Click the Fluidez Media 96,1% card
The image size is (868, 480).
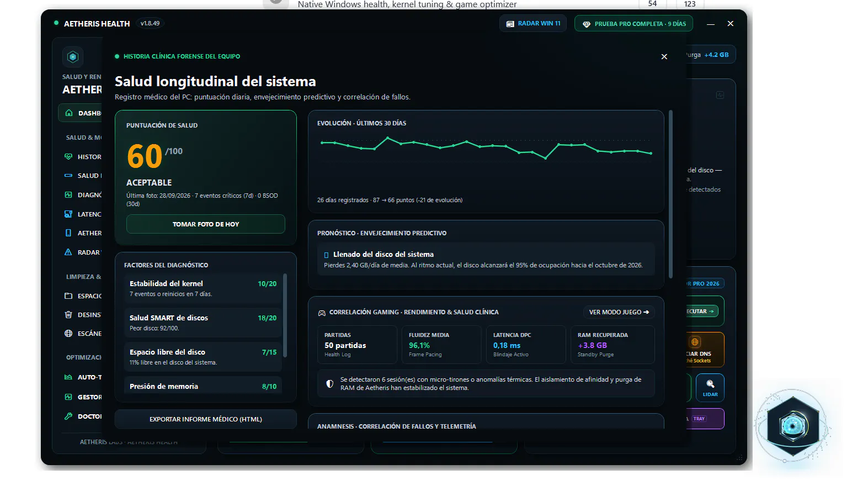[441, 345]
